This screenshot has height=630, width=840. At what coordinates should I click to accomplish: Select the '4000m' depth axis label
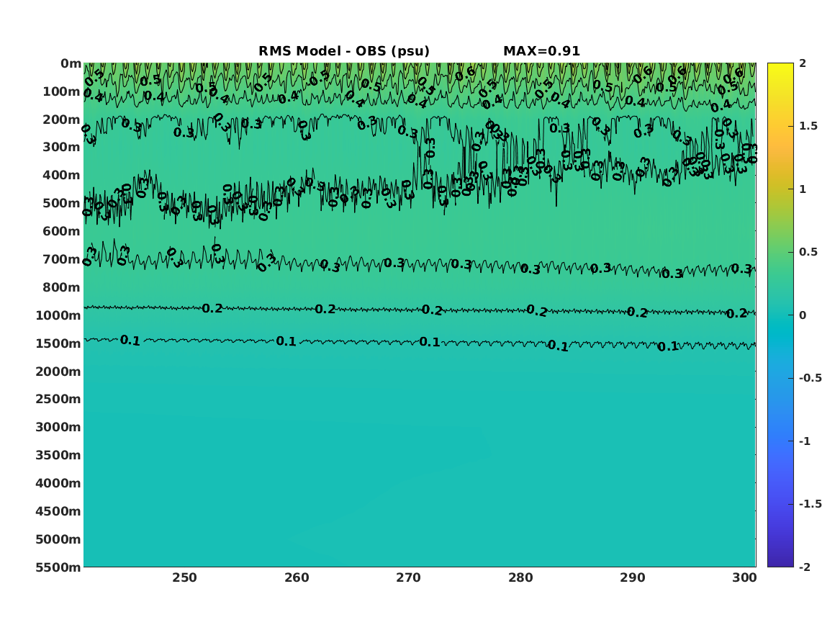click(x=58, y=483)
